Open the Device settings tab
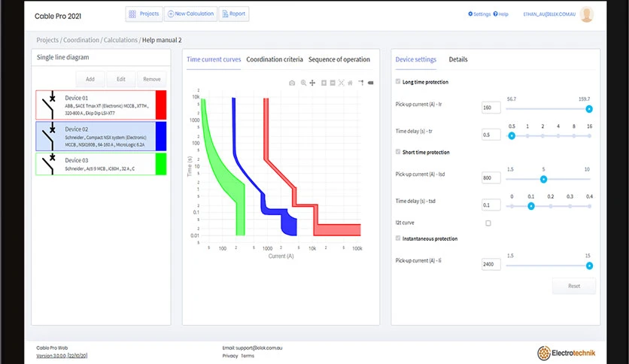629x364 pixels. (415, 59)
